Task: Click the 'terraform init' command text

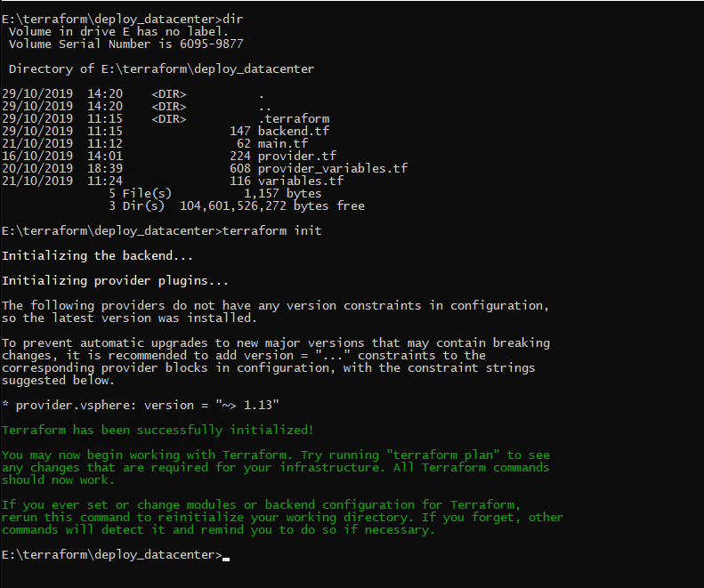Action: click(x=272, y=230)
